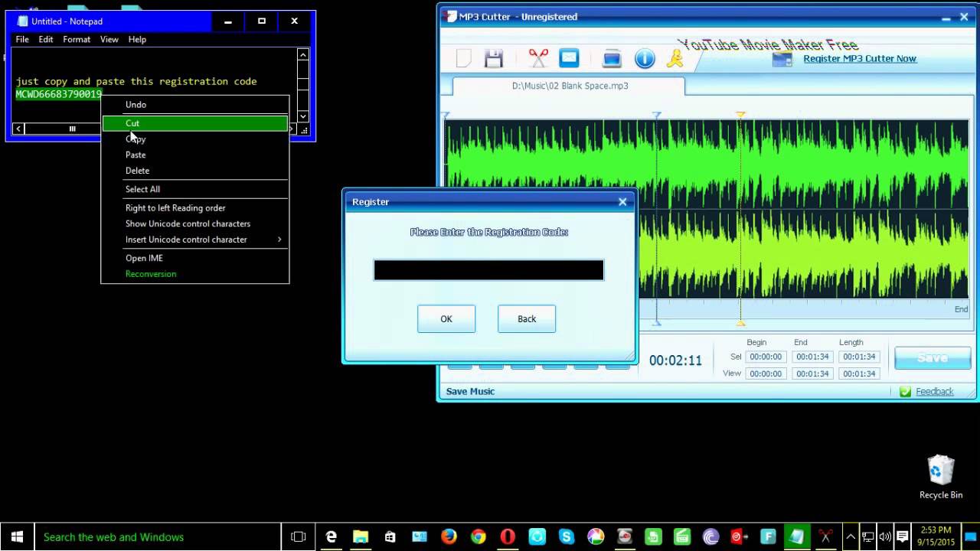Open Notepad's Format menu
The height and width of the screenshot is (551, 980).
[x=77, y=39]
